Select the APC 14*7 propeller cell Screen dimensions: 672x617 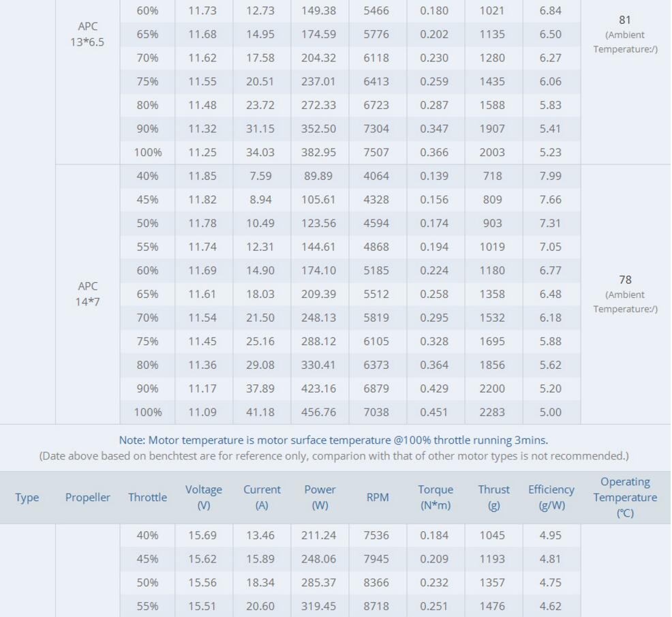[x=88, y=294]
